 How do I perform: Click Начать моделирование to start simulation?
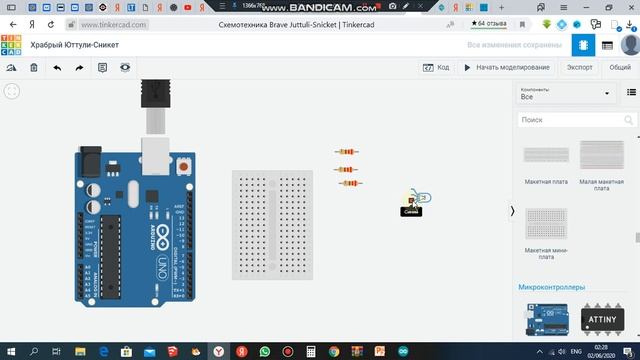[507, 67]
